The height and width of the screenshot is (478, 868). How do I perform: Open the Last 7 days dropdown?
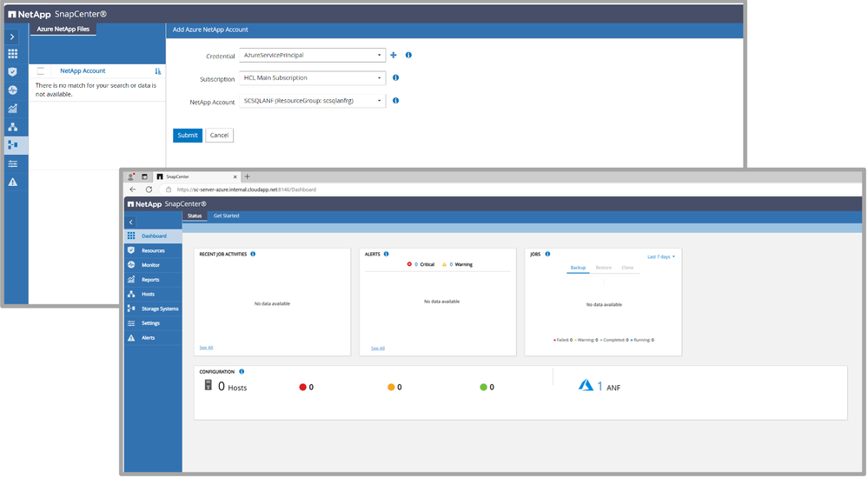pyautogui.click(x=661, y=257)
